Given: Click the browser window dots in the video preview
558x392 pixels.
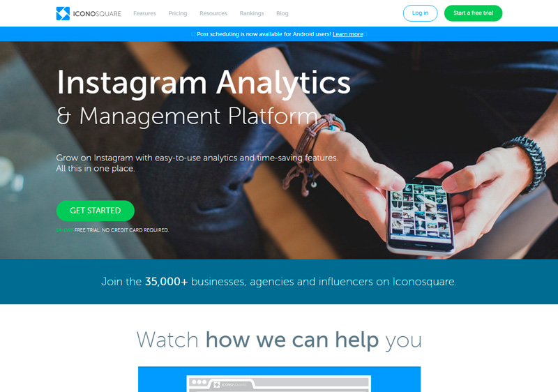Looking at the screenshot, I should tap(199, 382).
